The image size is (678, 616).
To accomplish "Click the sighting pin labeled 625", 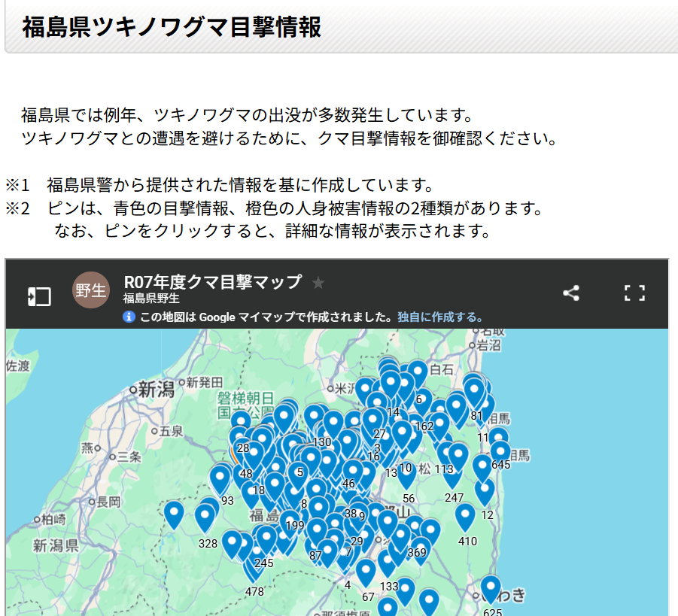I will (x=491, y=588).
